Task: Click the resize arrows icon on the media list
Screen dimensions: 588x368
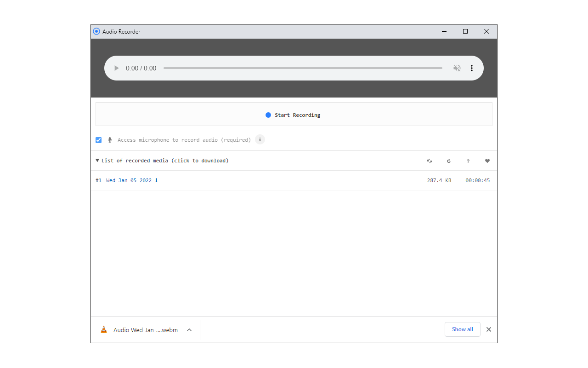Action: click(x=430, y=161)
